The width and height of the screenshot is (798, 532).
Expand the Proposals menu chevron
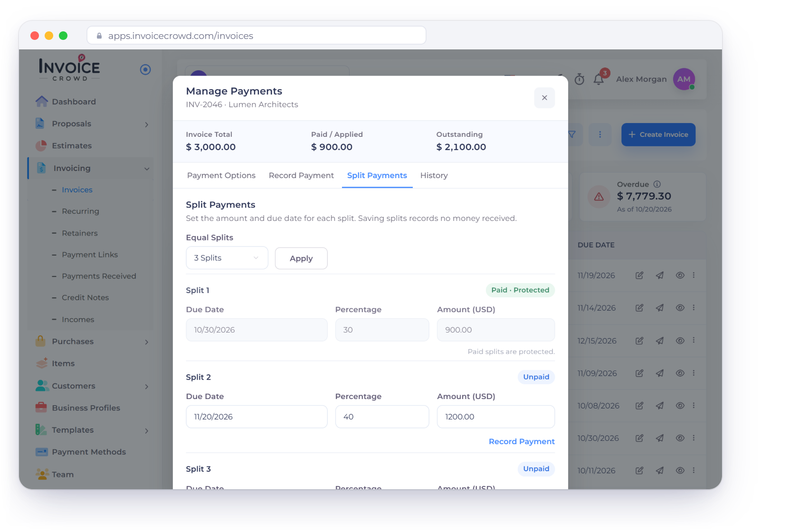pyautogui.click(x=147, y=124)
